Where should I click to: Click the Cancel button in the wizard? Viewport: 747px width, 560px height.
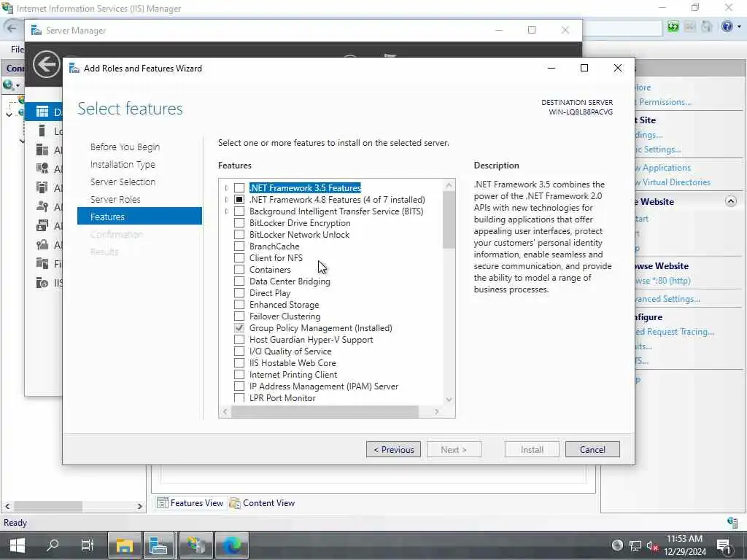[x=592, y=449]
